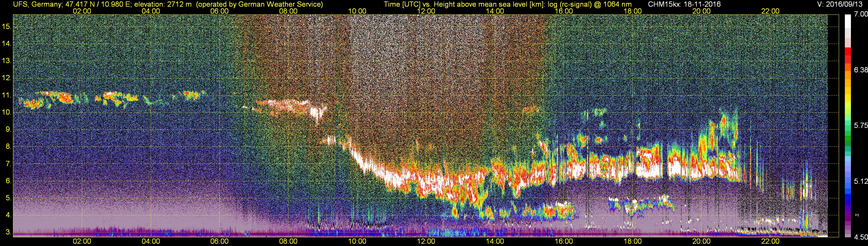
Task: Click the '9.' height axis label
Action: [x=9, y=129]
